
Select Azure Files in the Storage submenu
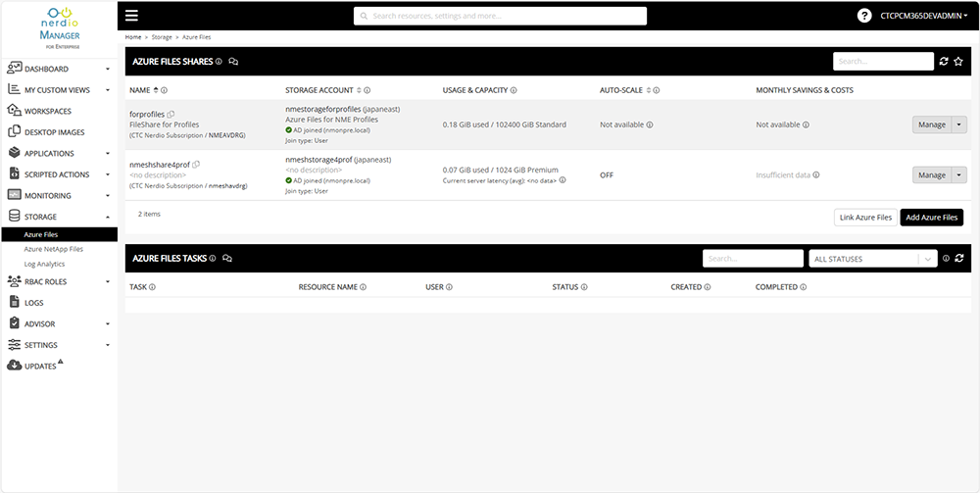(60, 234)
